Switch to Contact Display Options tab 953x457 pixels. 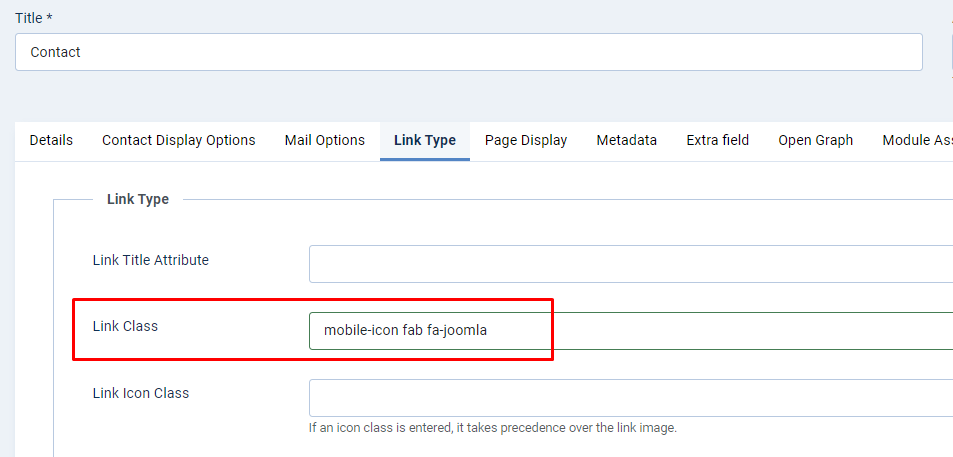pyautogui.click(x=179, y=140)
